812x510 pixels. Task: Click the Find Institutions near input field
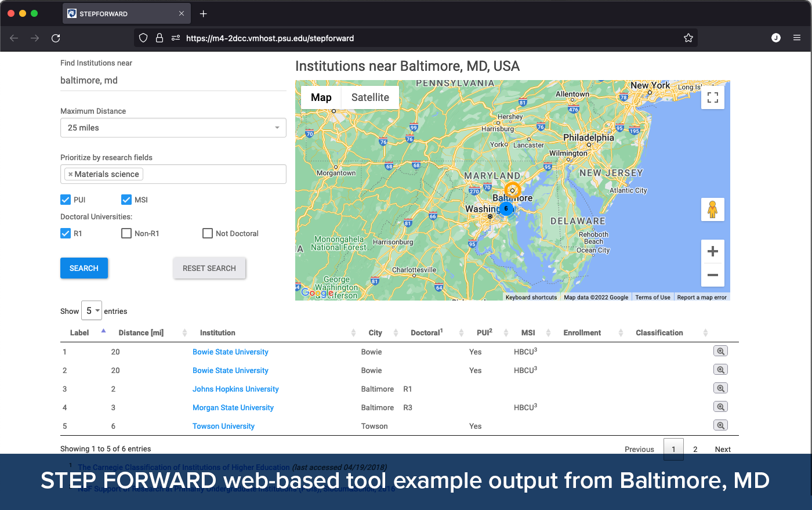pyautogui.click(x=173, y=81)
